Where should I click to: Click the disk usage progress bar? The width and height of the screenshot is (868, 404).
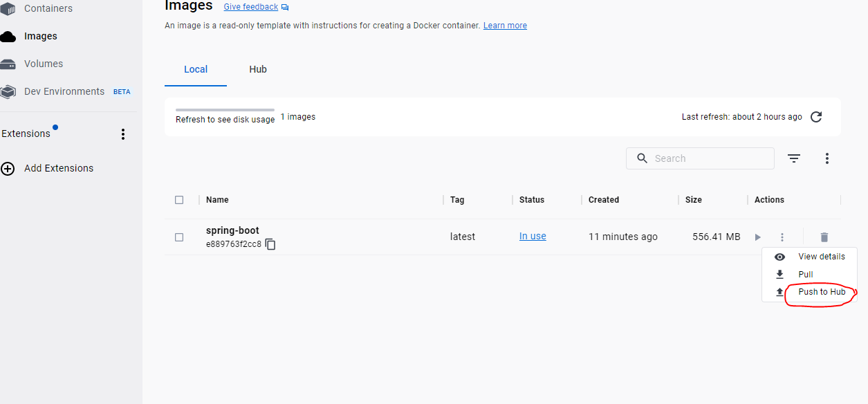tap(224, 109)
